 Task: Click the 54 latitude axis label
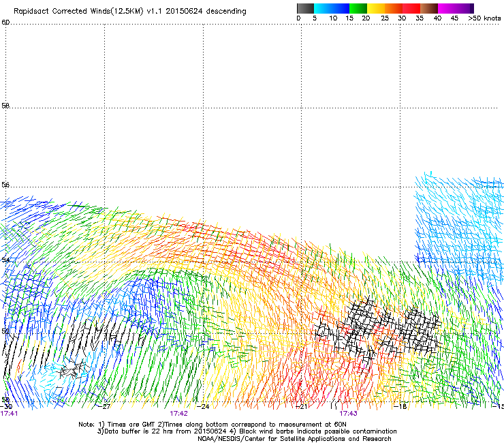point(5,260)
